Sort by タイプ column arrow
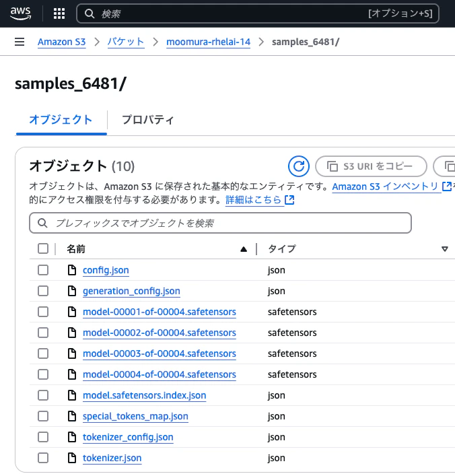455x476 pixels. [x=445, y=249]
